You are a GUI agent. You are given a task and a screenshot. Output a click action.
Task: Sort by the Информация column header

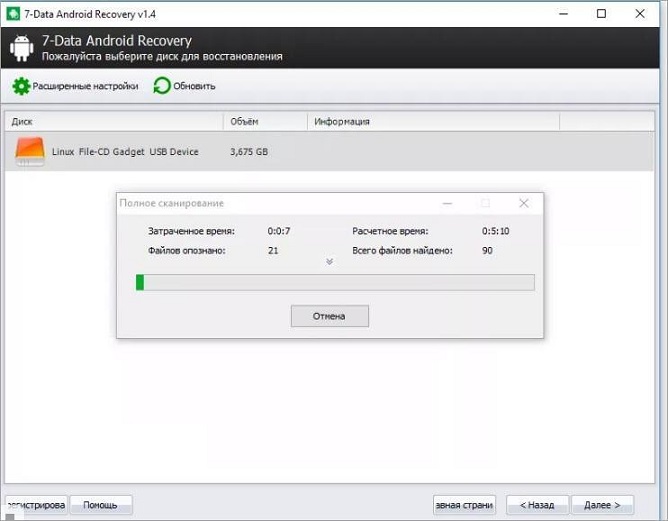433,121
